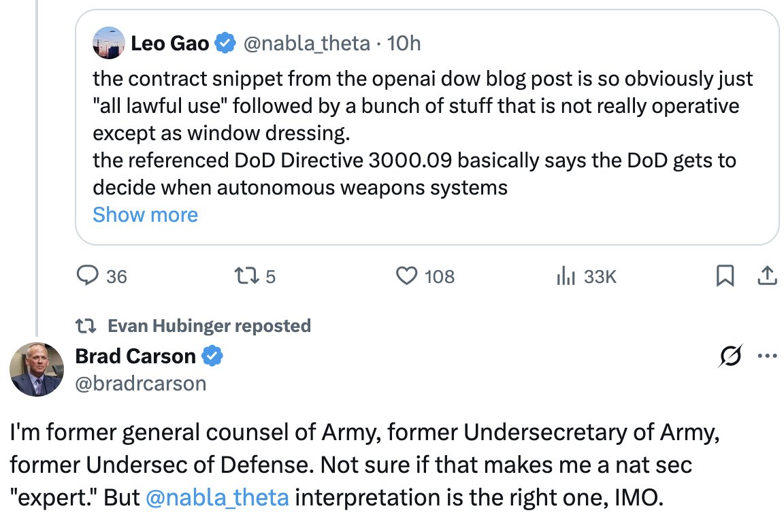Open the share icon beside the bookmark
The height and width of the screenshot is (532, 784).
pyautogui.click(x=766, y=276)
